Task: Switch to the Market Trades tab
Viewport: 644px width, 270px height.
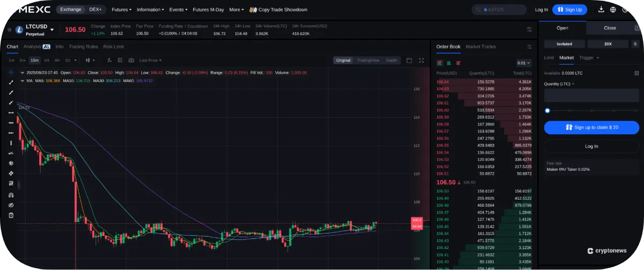Action: (x=481, y=47)
